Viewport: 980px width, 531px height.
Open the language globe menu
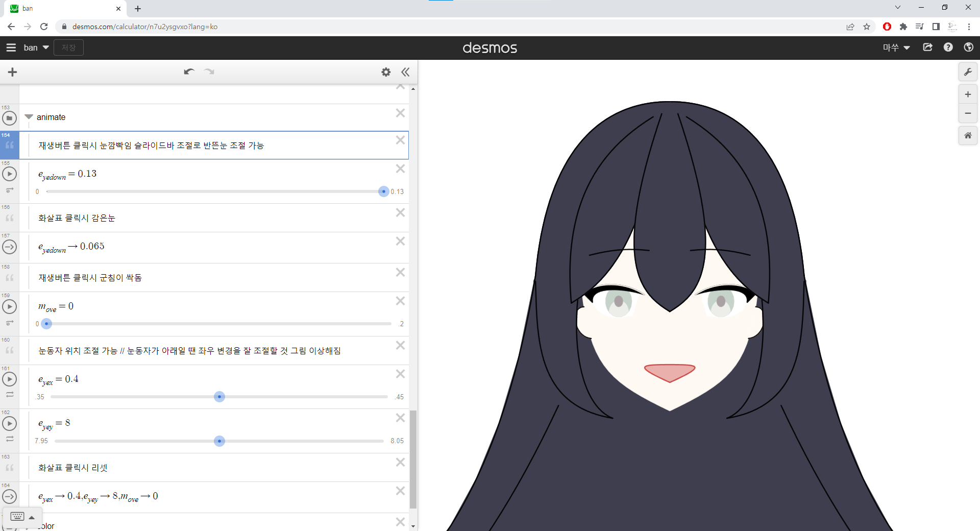pos(968,47)
